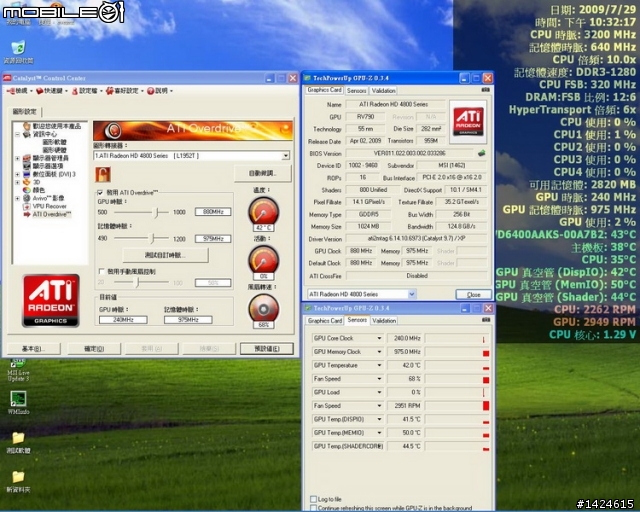The width and height of the screenshot is (640, 512).
Task: Open the 喜好設定 preferences menu
Action: (x=124, y=91)
